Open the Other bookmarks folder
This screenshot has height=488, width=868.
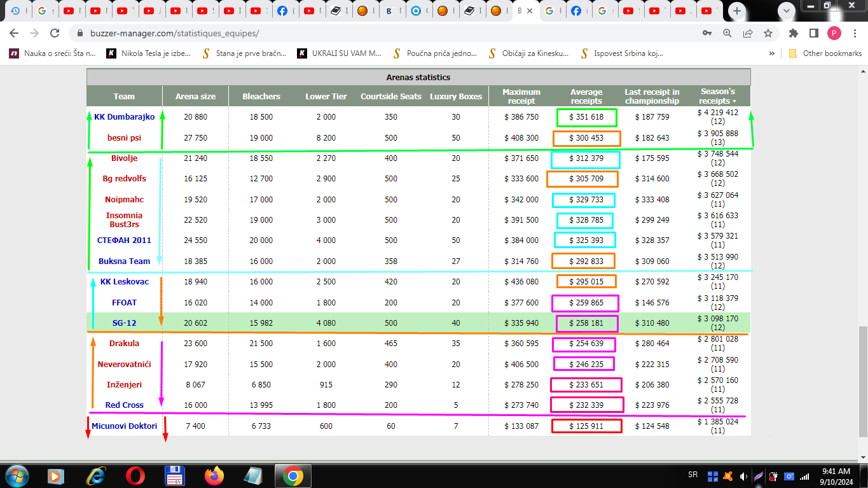(x=825, y=53)
